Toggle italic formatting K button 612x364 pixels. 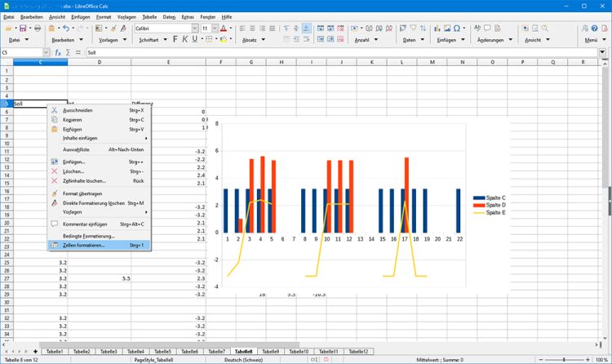click(184, 39)
